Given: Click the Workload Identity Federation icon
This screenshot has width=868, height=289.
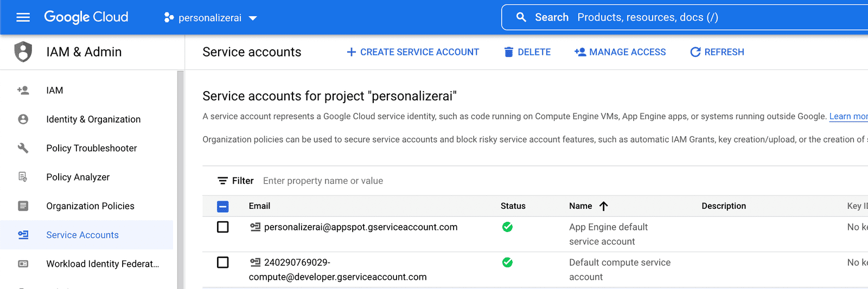Looking at the screenshot, I should click(23, 264).
